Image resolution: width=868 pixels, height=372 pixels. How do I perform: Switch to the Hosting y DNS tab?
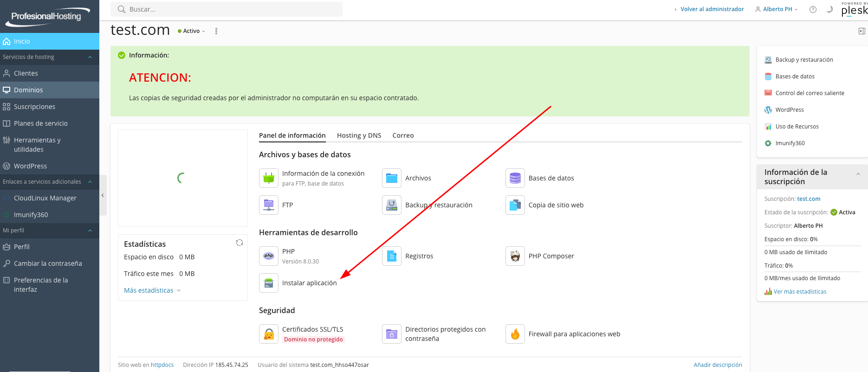(x=359, y=135)
